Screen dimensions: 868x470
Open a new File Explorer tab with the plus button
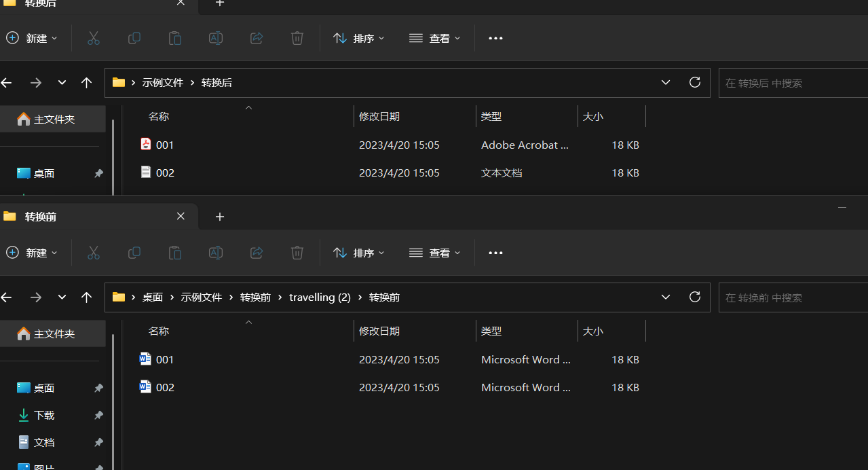tap(219, 216)
